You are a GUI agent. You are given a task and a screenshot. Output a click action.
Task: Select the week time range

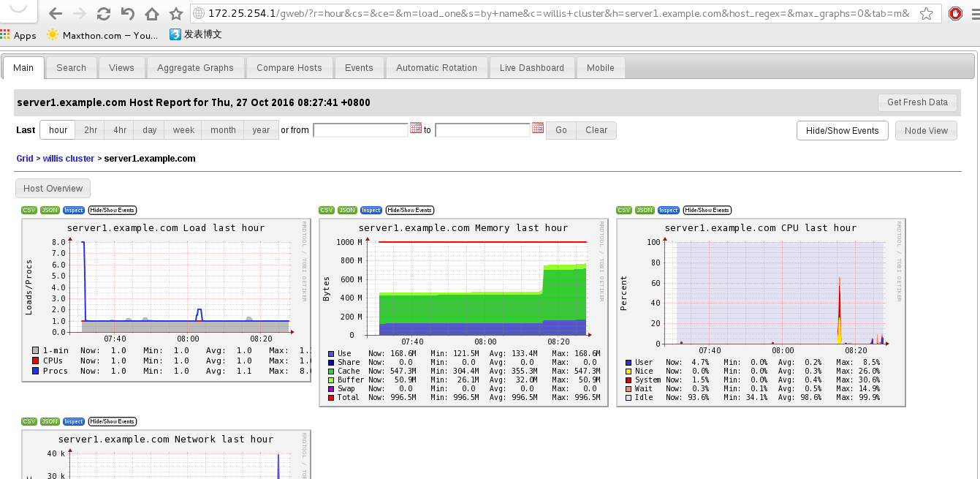click(183, 130)
